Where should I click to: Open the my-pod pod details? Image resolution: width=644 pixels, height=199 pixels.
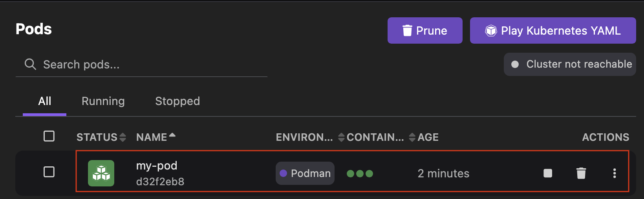click(157, 166)
